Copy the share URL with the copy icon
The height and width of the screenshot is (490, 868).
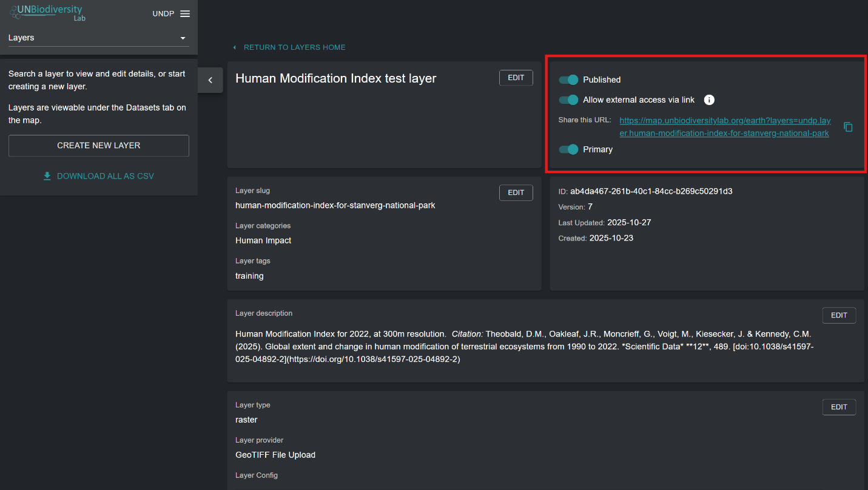point(848,127)
